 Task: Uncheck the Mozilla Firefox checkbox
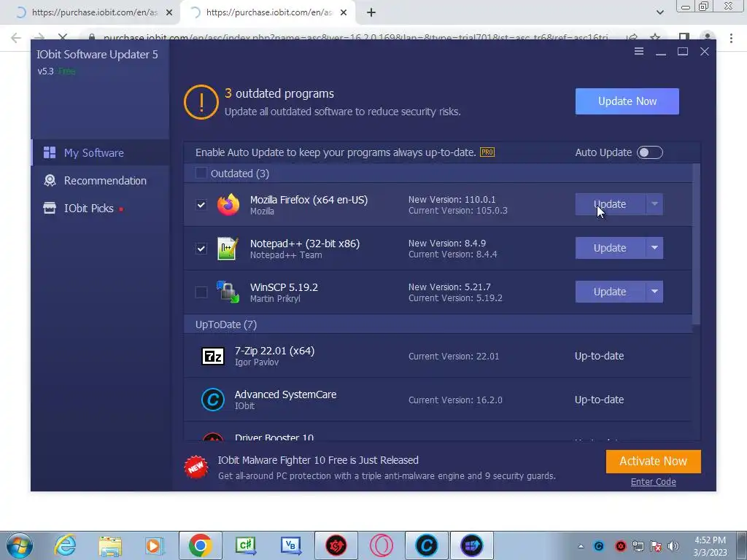coord(201,205)
